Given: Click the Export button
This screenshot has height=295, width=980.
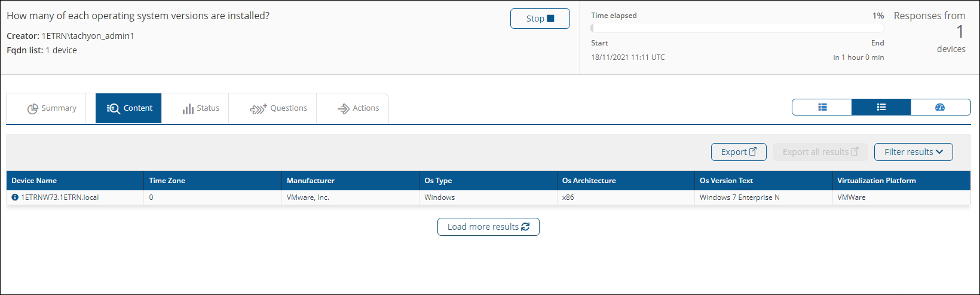Looking at the screenshot, I should (x=739, y=152).
